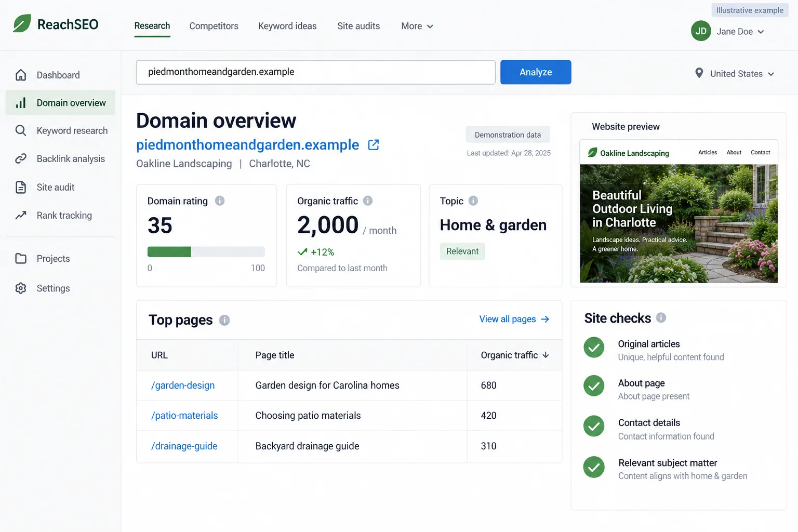
Task: Open domain in new tab via external-link icon
Action: [374, 145]
